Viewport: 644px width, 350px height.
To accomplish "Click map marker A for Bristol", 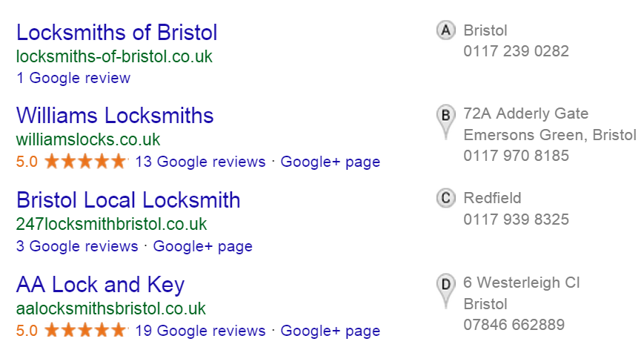I will 445,30.
